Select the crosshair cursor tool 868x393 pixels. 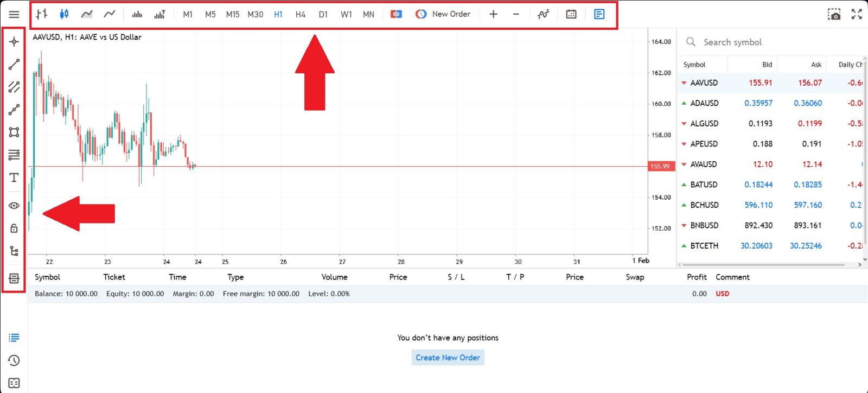[x=14, y=42]
